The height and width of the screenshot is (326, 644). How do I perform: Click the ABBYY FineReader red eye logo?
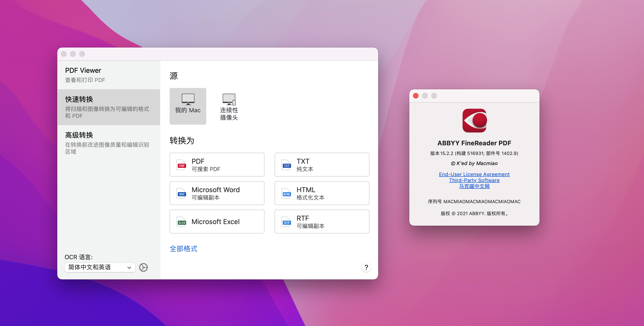pos(474,121)
